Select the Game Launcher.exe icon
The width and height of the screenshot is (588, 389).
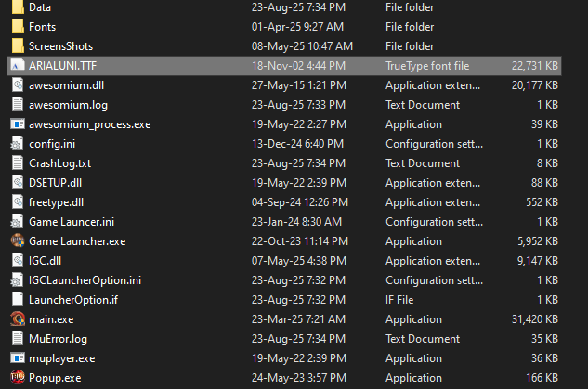[x=18, y=240]
